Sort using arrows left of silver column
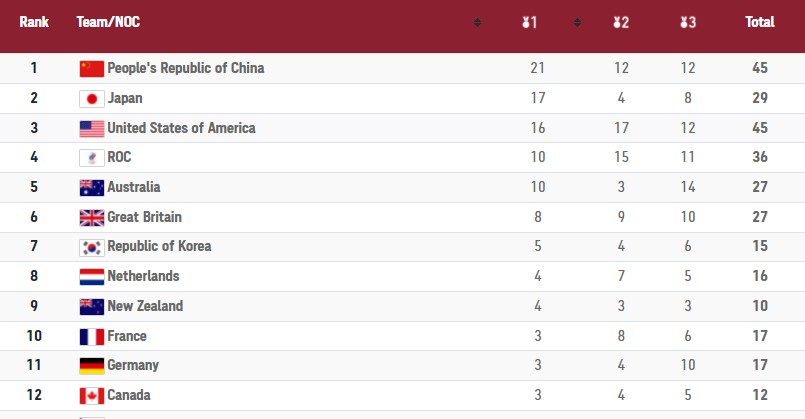Image resolution: width=805 pixels, height=419 pixels. [x=577, y=22]
